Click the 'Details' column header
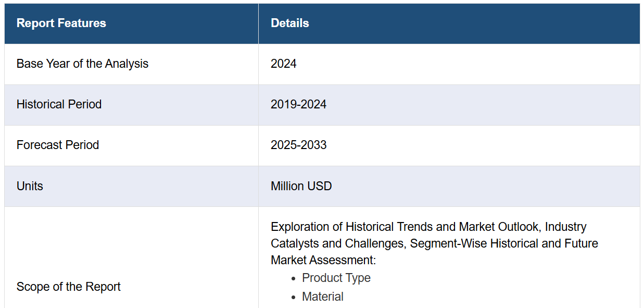Screen dimensions: 644x308 449,23
